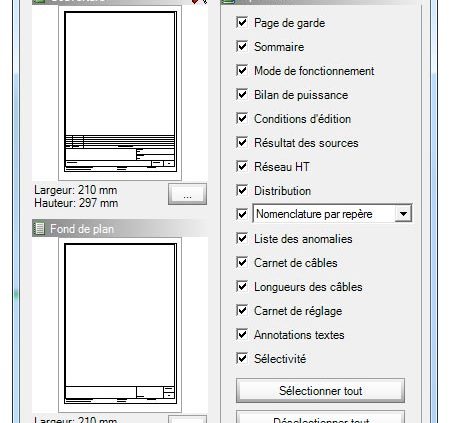
Task: Click the Fond de plan header icon
Action: pyautogui.click(x=40, y=229)
